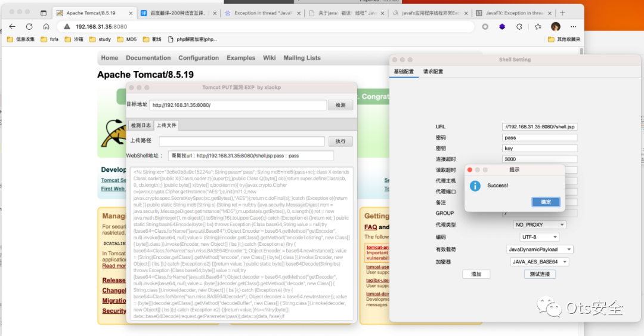Open a new browser tab with plus icon
The width and height of the screenshot is (644, 336).
[x=562, y=13]
